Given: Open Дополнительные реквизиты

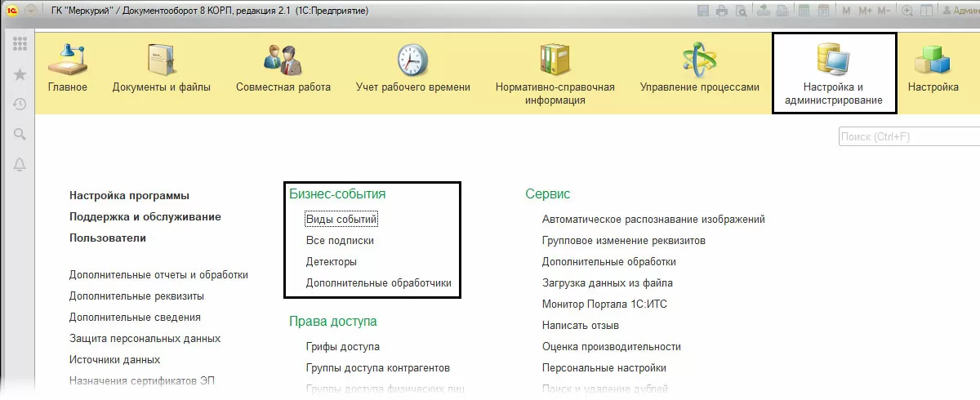Looking at the screenshot, I should coord(136,296).
